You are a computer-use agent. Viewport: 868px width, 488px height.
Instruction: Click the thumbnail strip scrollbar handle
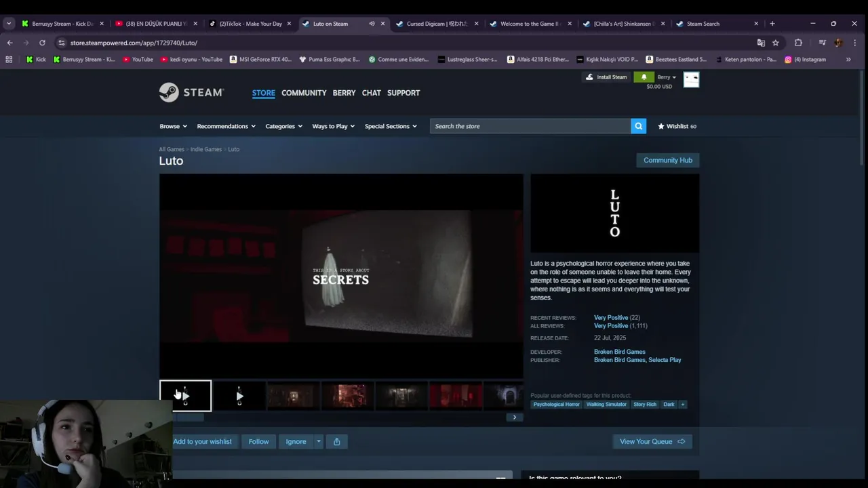tap(186, 418)
